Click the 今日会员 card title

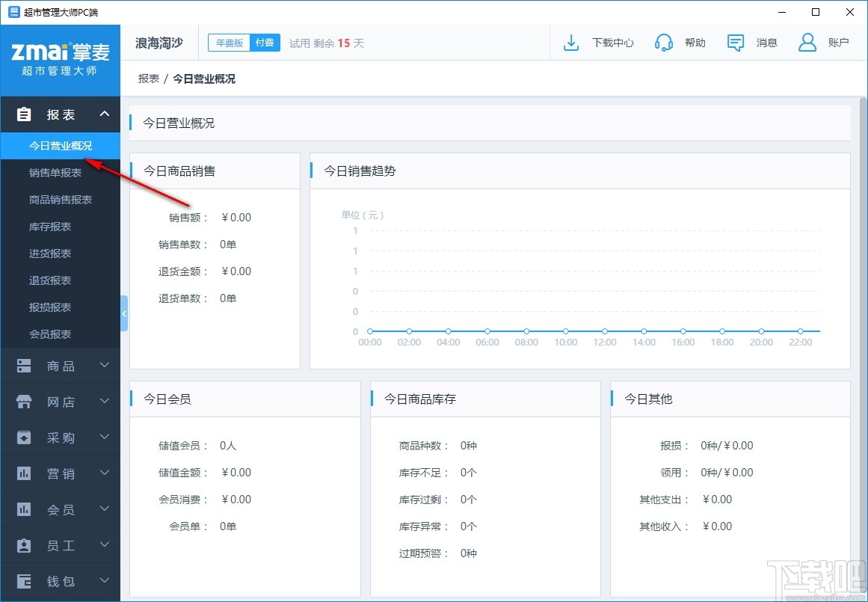167,399
